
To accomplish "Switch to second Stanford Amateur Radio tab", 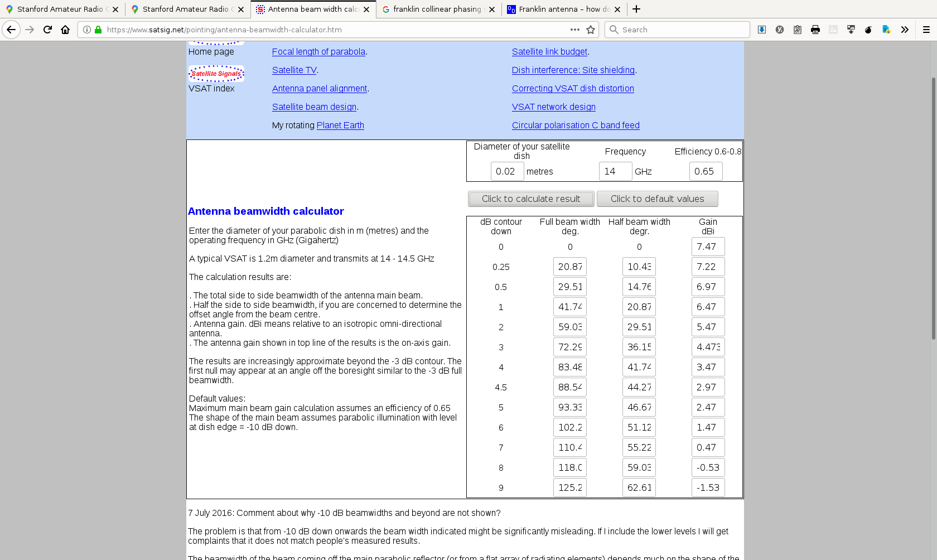I will tap(187, 9).
